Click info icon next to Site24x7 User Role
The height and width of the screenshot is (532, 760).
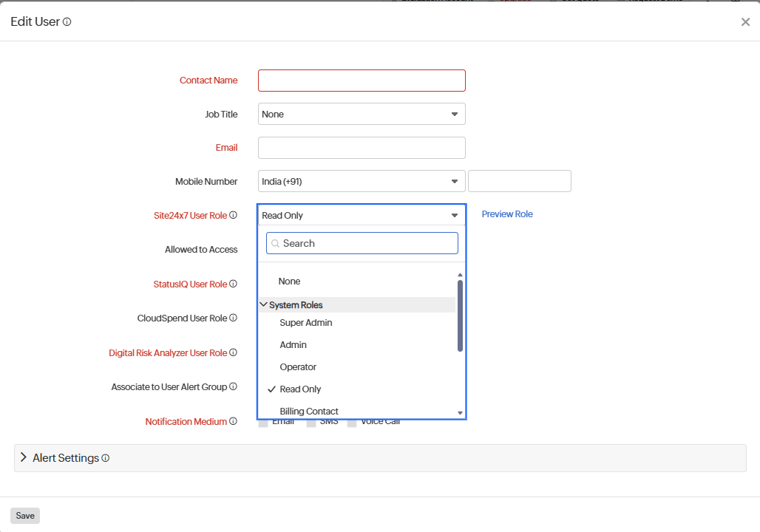233,215
